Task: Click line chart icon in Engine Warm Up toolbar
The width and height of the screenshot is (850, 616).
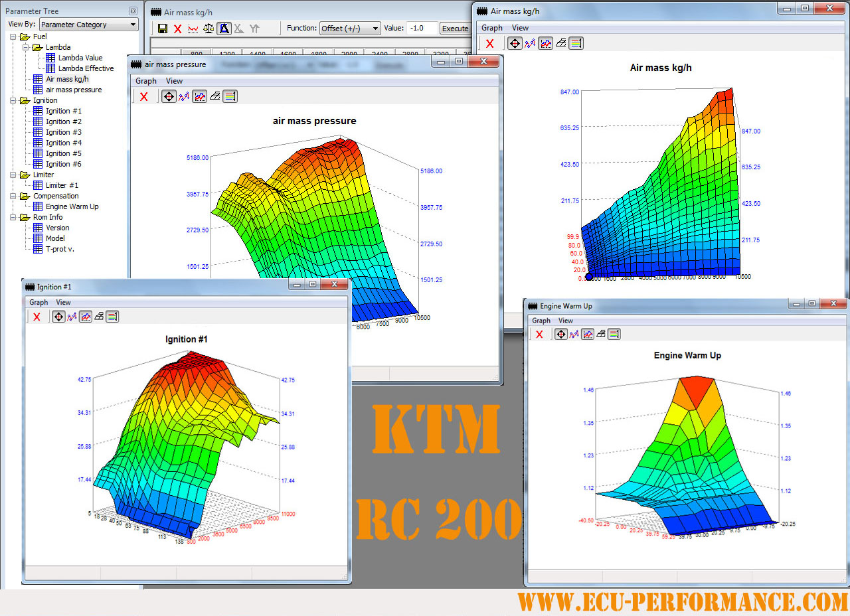Action: click(x=575, y=334)
